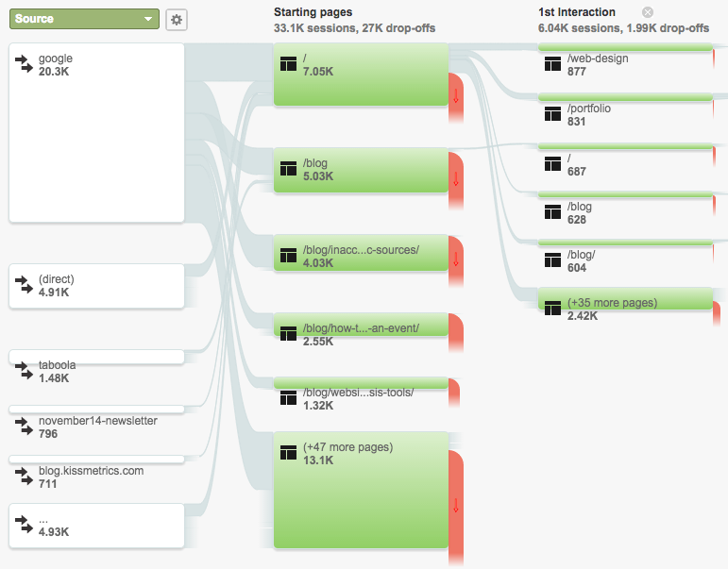Select the taboola source node
This screenshot has height=569, width=728.
(96, 357)
